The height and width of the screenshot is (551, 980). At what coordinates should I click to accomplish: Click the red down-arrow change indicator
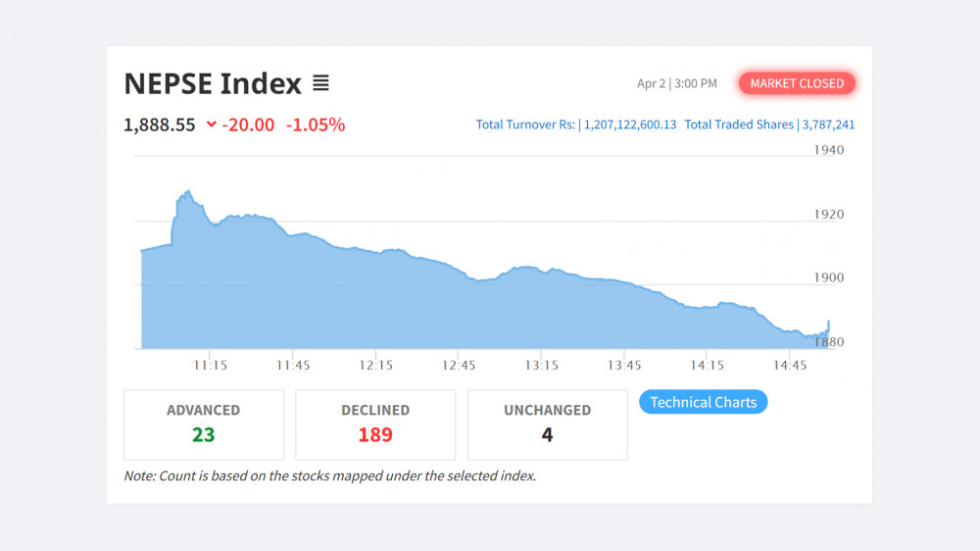click(x=211, y=125)
